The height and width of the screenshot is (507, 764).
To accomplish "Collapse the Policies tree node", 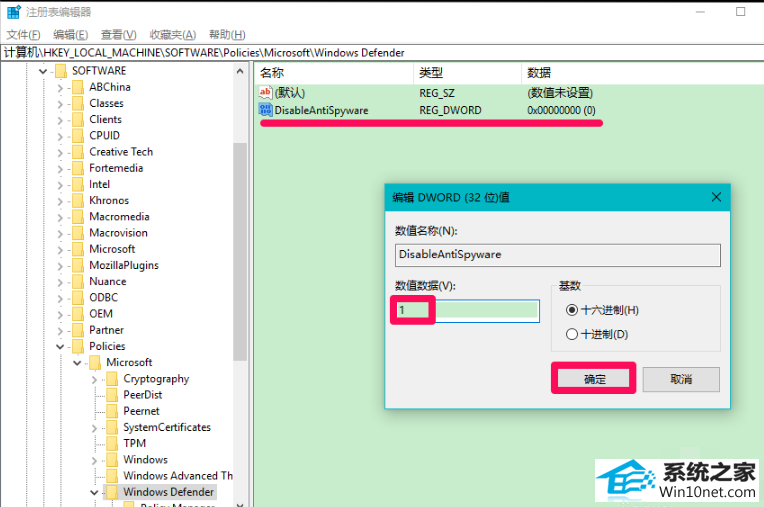I will point(60,347).
